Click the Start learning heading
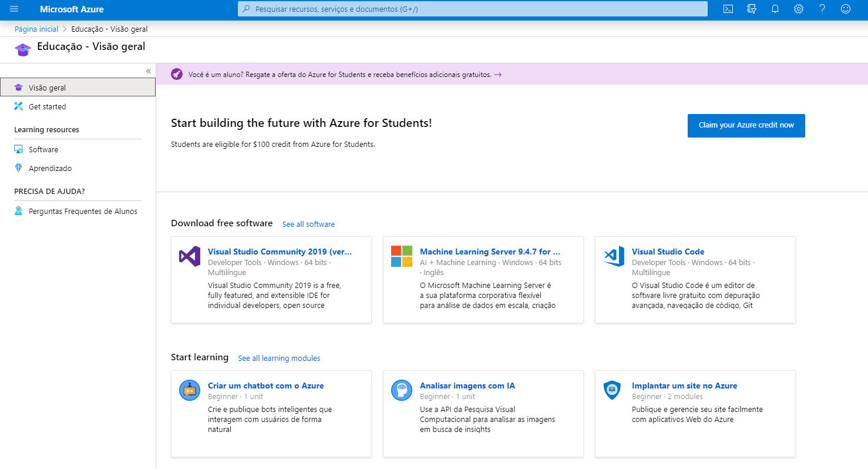868x469 pixels. [200, 357]
